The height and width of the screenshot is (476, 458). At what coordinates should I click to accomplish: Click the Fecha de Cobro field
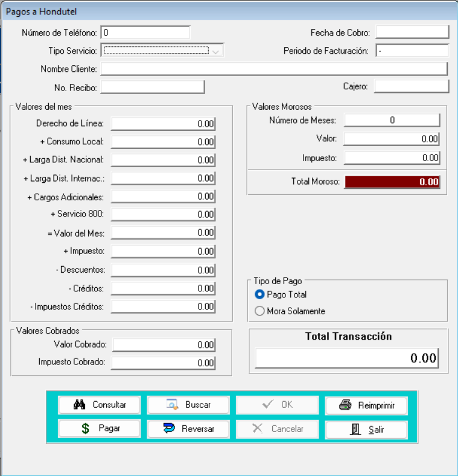(413, 32)
